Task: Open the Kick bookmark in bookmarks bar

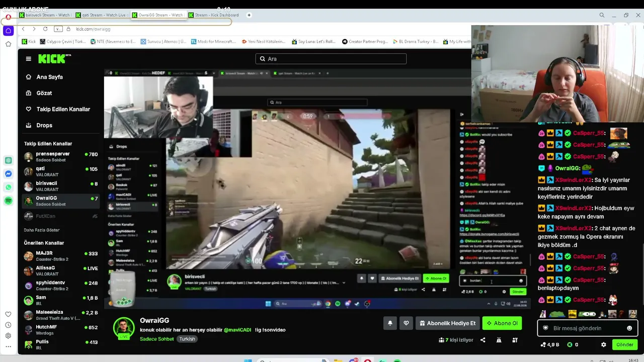Action: (29, 42)
